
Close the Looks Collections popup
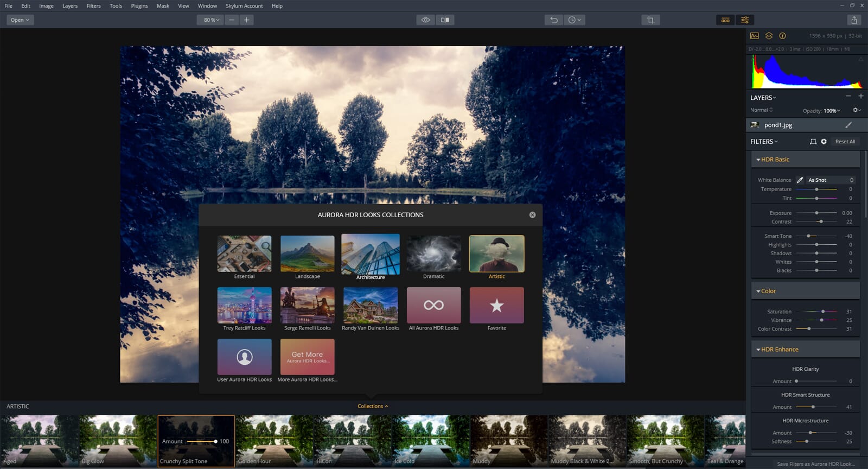click(x=532, y=215)
